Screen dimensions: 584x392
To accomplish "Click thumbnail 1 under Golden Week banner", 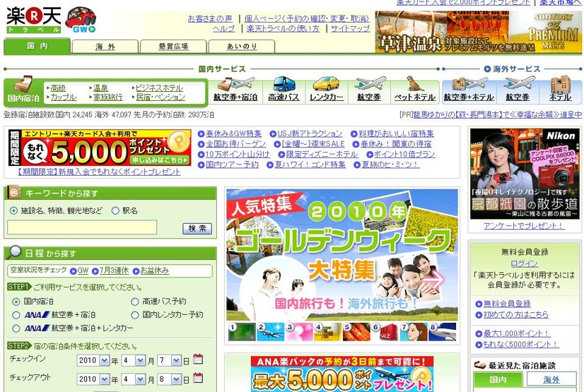I will tap(241, 332).
